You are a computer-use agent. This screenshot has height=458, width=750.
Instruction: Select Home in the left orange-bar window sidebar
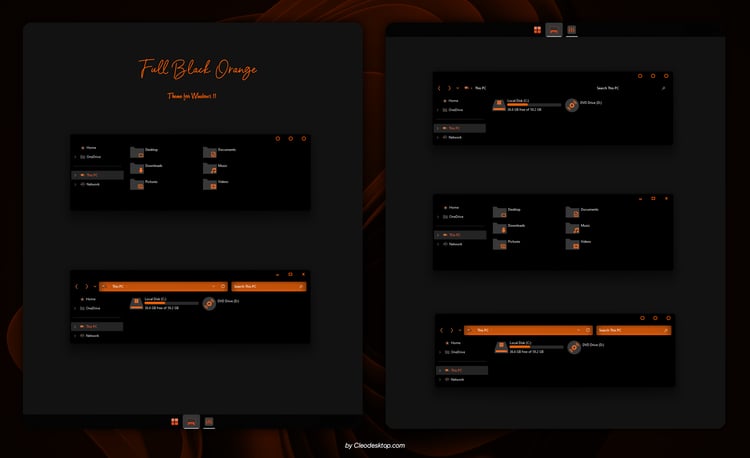coord(88,299)
